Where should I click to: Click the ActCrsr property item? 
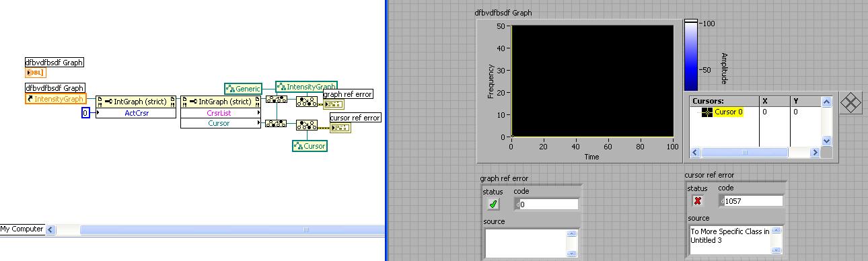tap(137, 113)
